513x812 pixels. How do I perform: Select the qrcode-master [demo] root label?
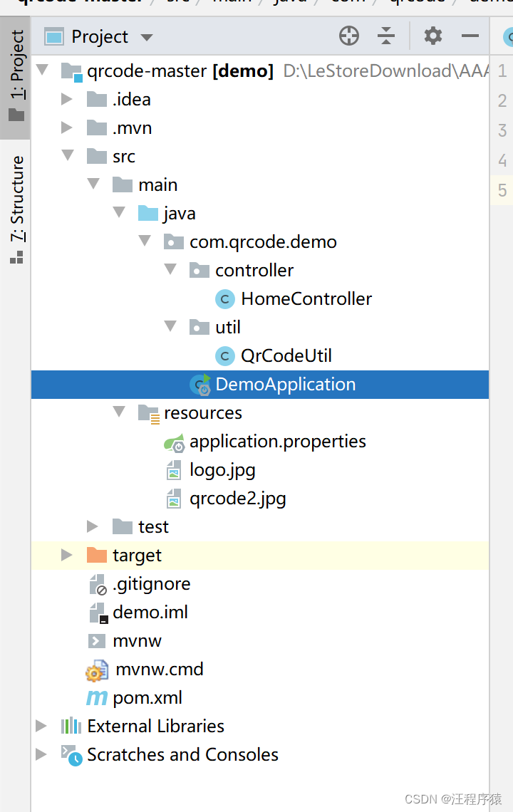[x=180, y=71]
